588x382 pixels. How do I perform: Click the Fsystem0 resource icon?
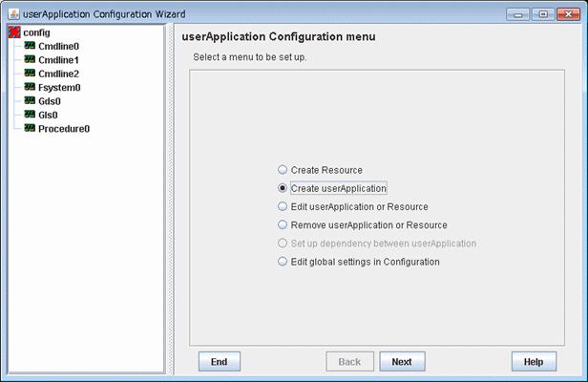30,87
